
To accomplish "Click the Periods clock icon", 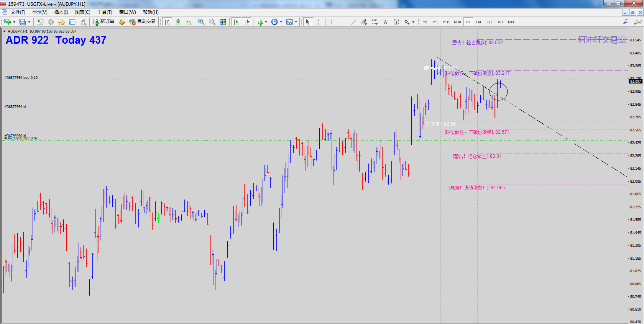I will (274, 22).
